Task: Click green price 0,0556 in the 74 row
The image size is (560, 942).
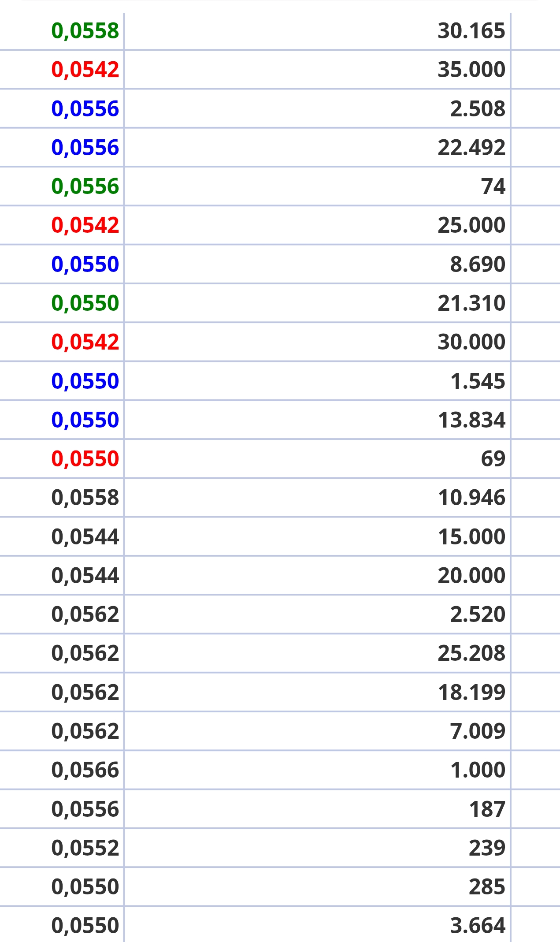Action: click(85, 186)
